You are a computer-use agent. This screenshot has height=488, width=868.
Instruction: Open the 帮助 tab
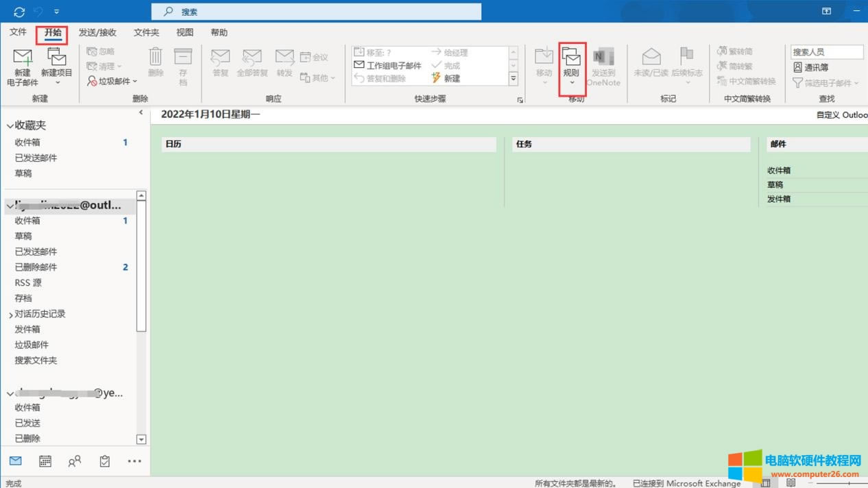click(219, 32)
